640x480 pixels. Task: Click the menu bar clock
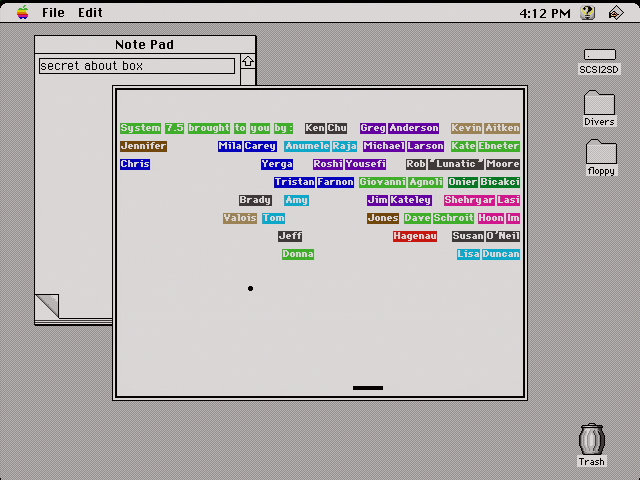[x=545, y=13]
